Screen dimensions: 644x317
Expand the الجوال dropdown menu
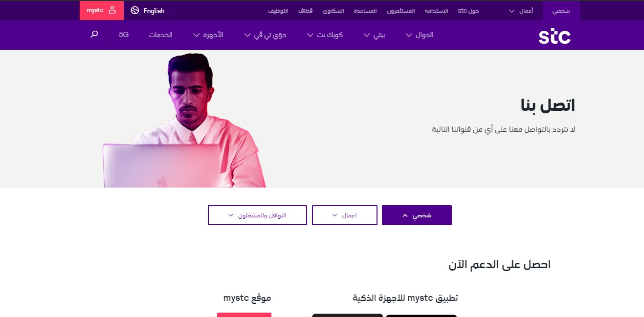(420, 35)
